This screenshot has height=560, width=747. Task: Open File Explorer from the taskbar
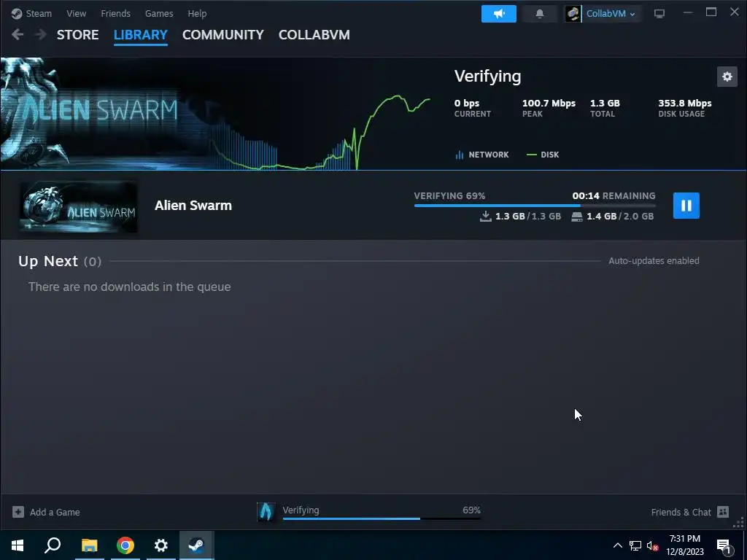click(x=89, y=545)
